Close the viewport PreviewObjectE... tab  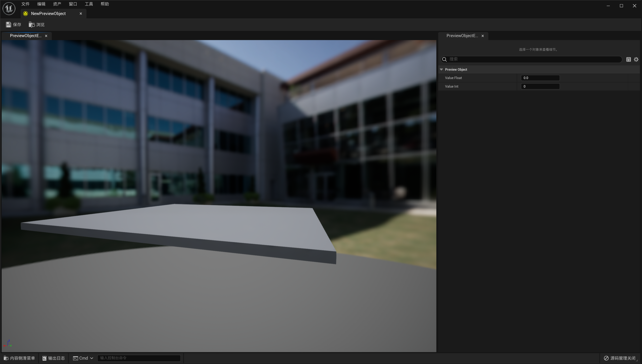click(46, 36)
